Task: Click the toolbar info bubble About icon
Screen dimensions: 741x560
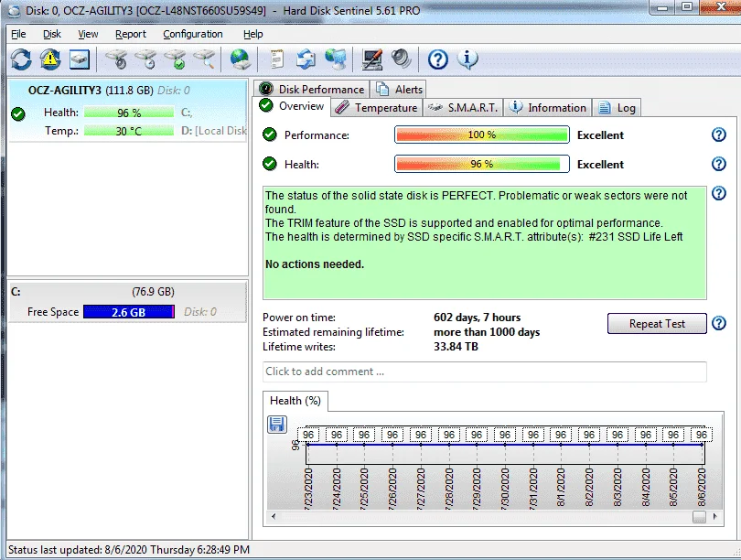Action: (467, 59)
